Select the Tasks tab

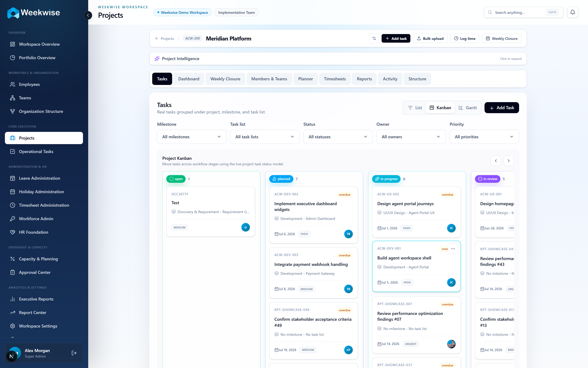(x=162, y=79)
